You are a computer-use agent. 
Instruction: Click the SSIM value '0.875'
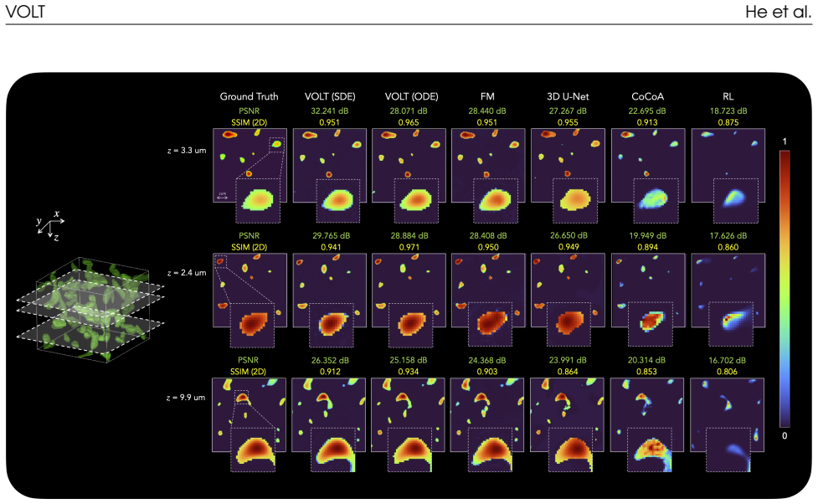728,122
